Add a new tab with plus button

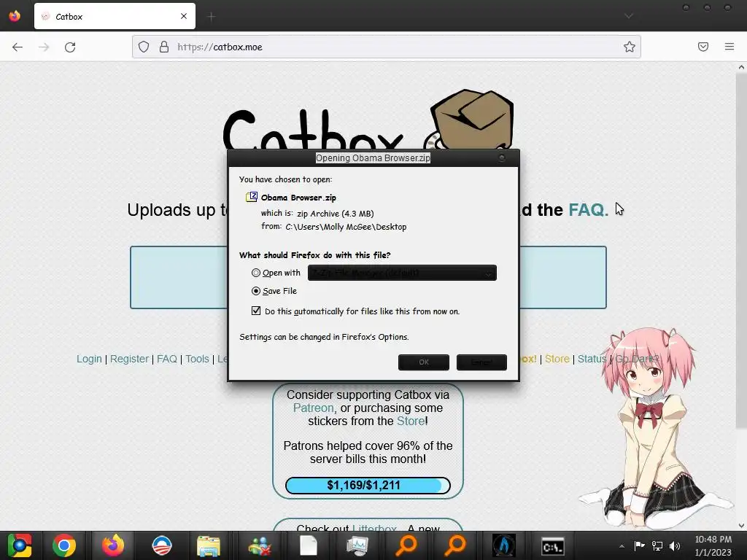pos(211,17)
